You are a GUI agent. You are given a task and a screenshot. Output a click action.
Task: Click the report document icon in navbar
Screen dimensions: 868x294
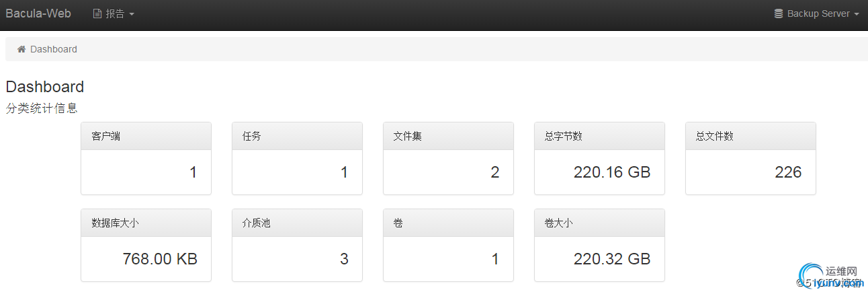(x=97, y=14)
